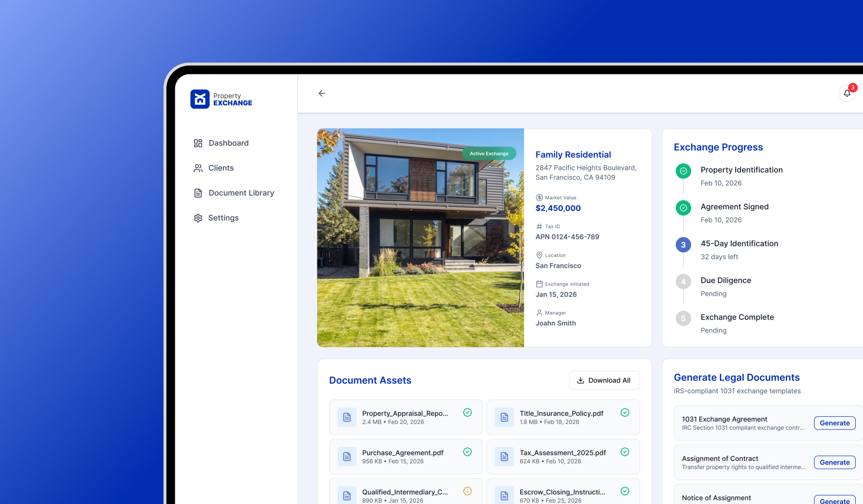Click Tax_Assessment_2025.pdf file icon
Viewport: 863px width, 504px height.
pos(504,457)
